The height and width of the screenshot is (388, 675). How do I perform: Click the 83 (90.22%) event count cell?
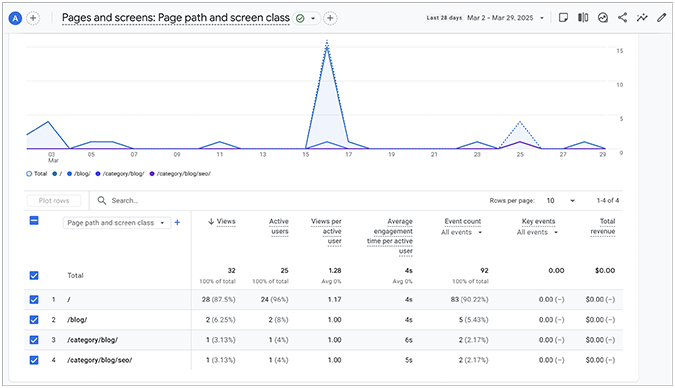tap(470, 299)
